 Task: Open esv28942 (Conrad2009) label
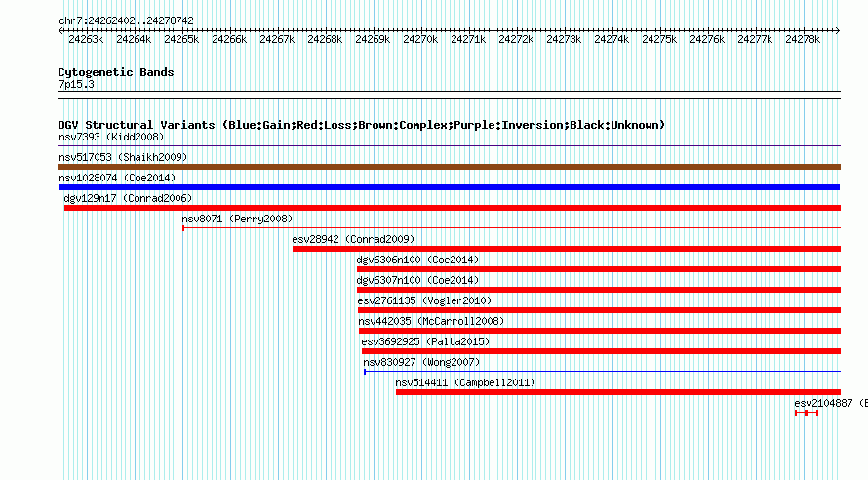click(353, 239)
